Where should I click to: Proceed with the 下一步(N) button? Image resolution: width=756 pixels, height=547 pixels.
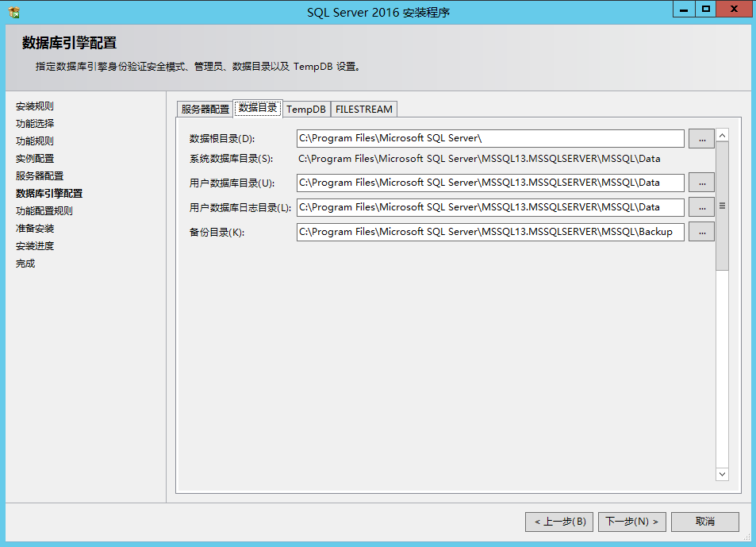click(x=632, y=522)
